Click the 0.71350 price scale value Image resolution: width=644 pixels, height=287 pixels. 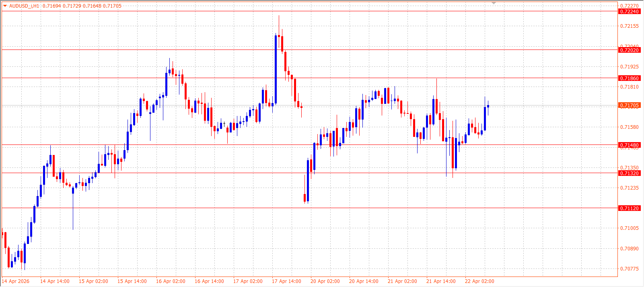[x=630, y=168]
